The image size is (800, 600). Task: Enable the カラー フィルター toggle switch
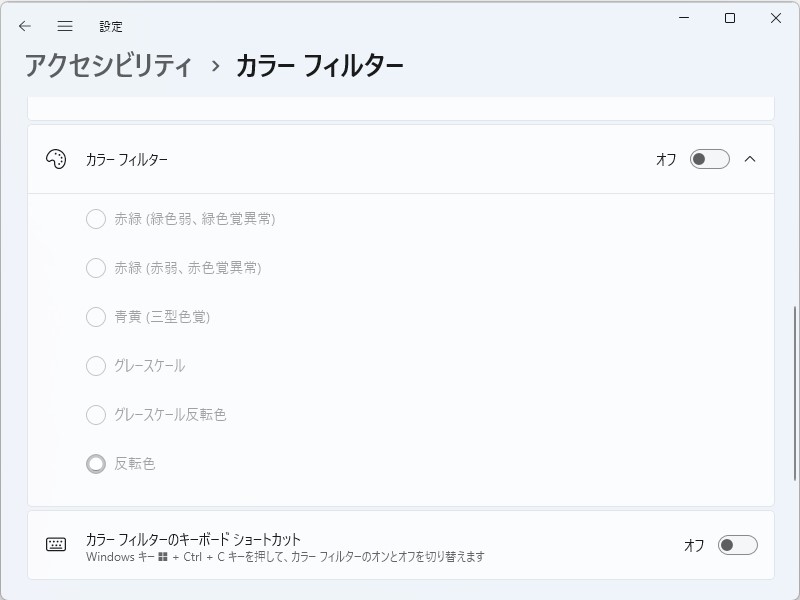pos(710,158)
